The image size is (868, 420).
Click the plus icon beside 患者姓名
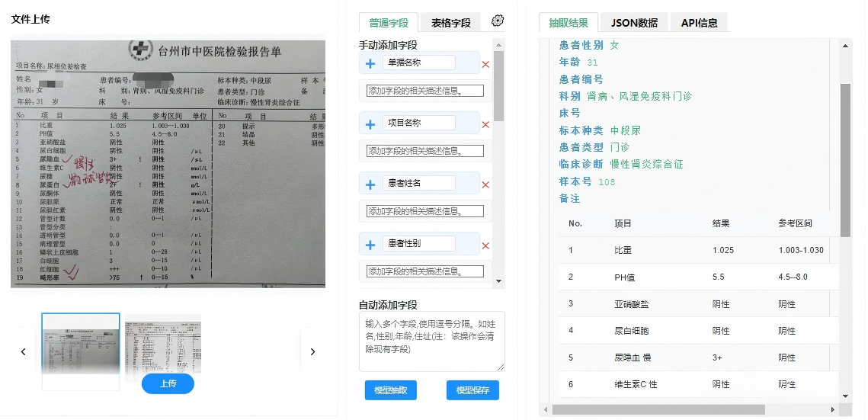[370, 184]
